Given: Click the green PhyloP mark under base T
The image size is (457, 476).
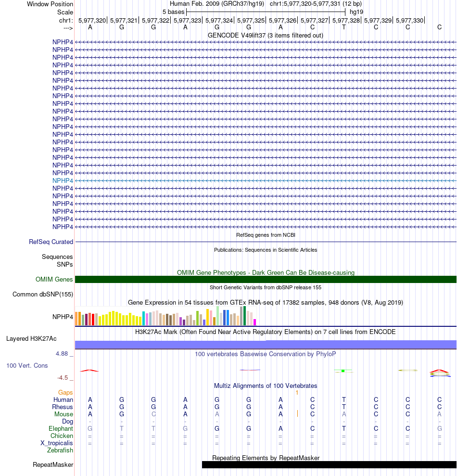Looking at the screenshot, I should click(343, 371).
